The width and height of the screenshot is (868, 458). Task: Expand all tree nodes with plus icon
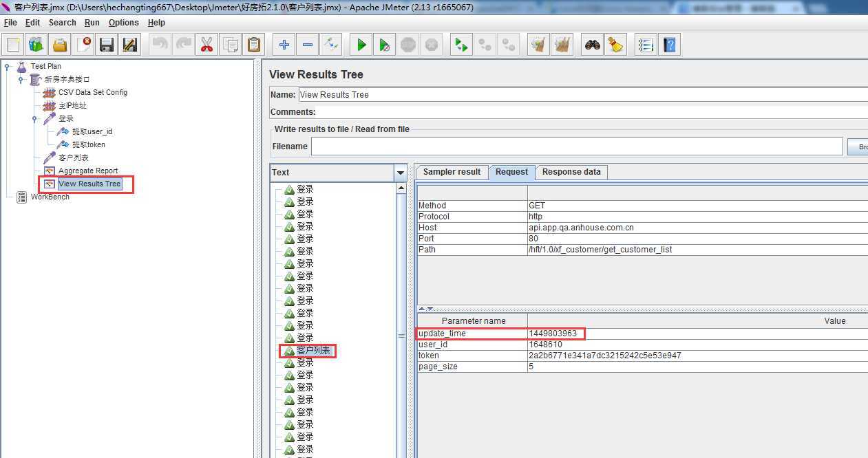coord(284,45)
